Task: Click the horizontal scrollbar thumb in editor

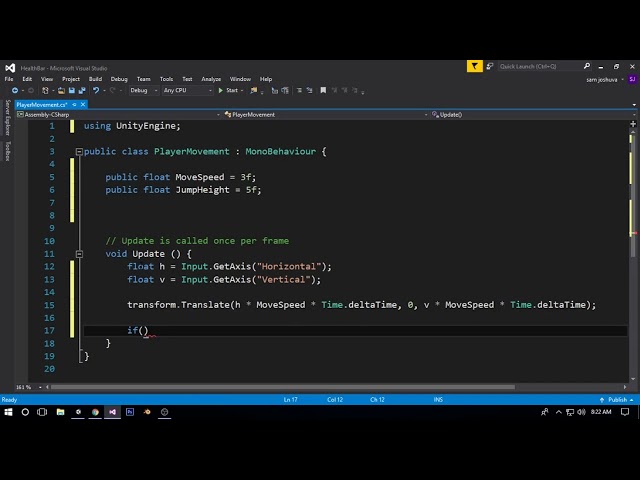Action: tap(282, 387)
